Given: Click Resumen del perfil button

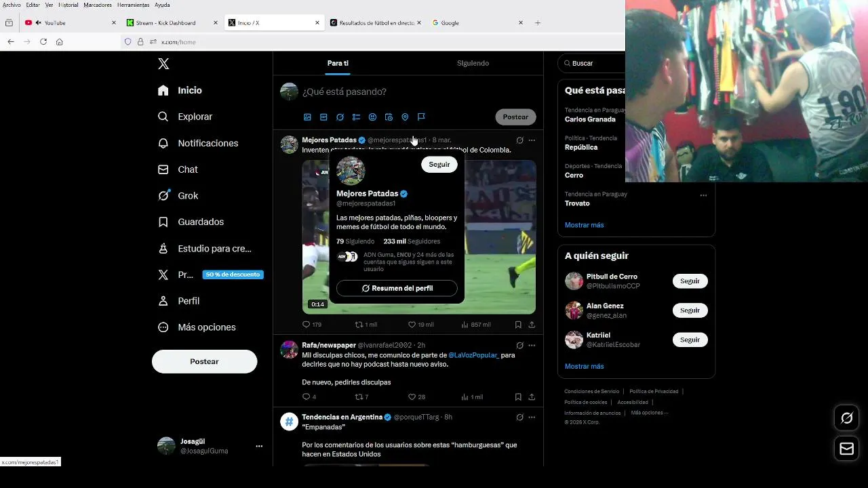Looking at the screenshot, I should tap(397, 288).
